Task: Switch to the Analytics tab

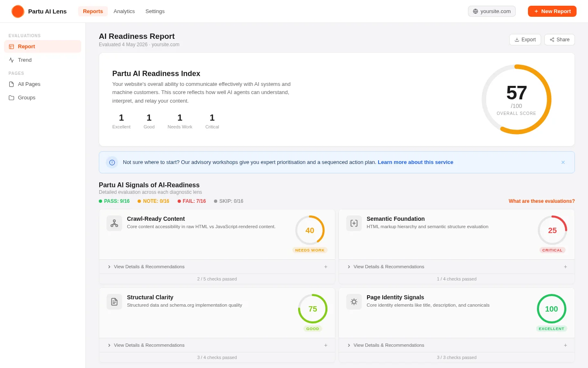Action: click(124, 11)
